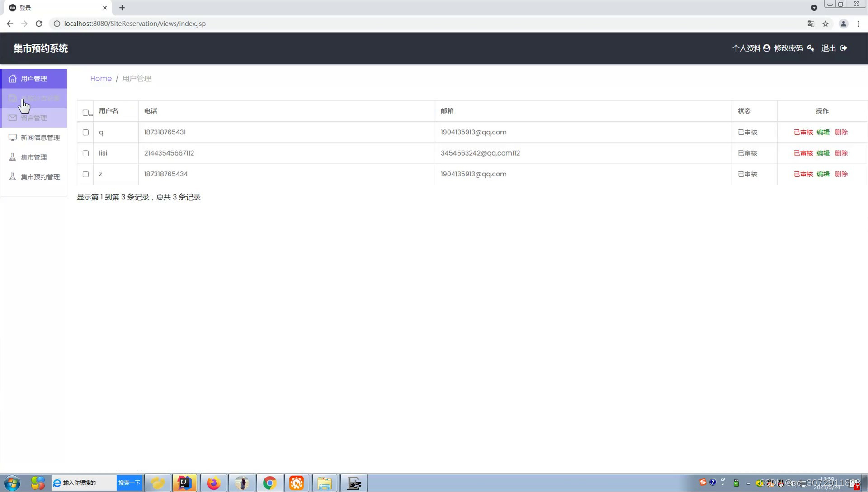Screen dimensions: 868x492
Task: Delete user z via 删除
Action: click(841, 174)
